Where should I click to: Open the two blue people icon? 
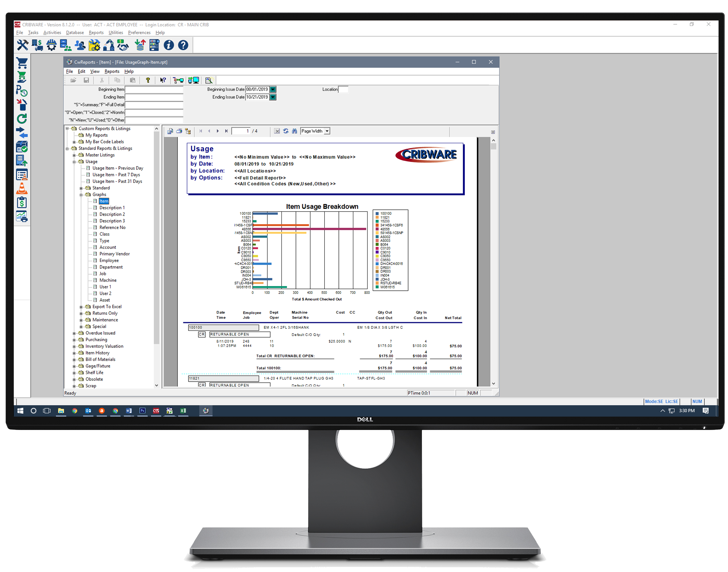80,45
